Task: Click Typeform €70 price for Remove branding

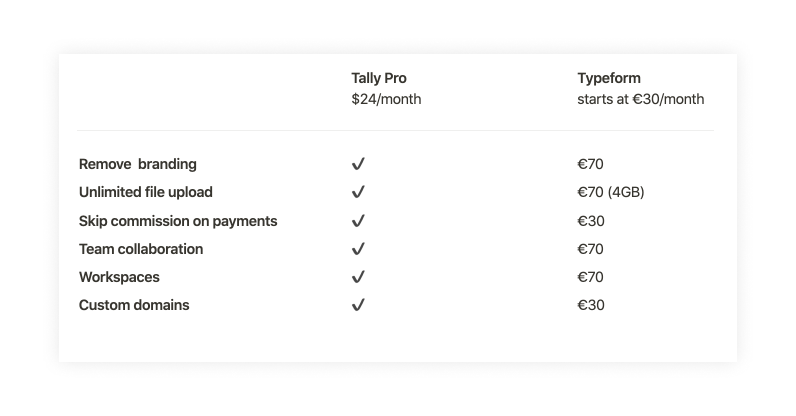Action: click(590, 164)
